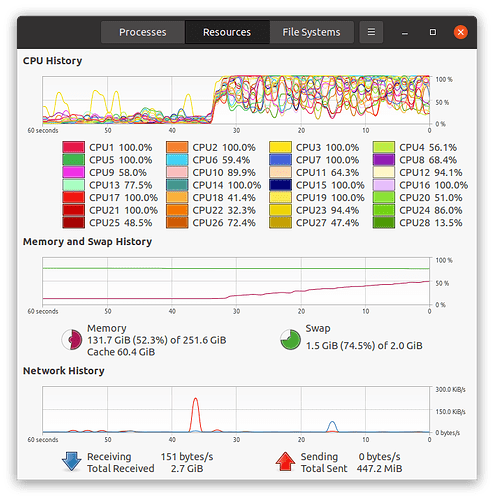This screenshot has height=500, width=495.
Task: Maximize the System Monitor window
Action: (433, 32)
